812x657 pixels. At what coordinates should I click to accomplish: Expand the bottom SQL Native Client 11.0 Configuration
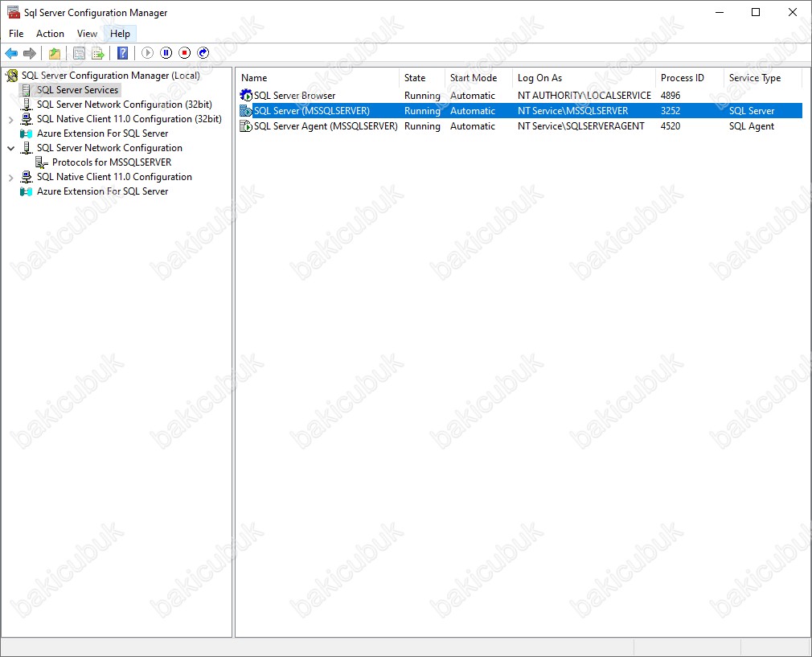[x=10, y=177]
